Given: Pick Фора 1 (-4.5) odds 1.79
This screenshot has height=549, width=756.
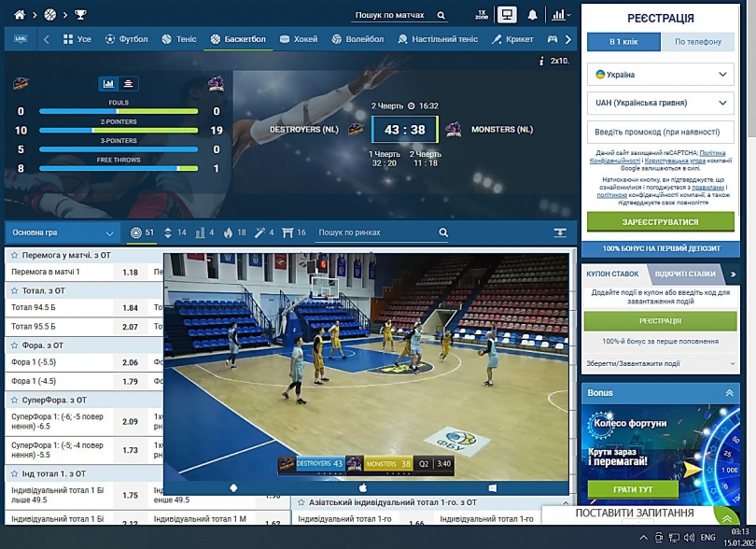Looking at the screenshot, I should tap(130, 381).
